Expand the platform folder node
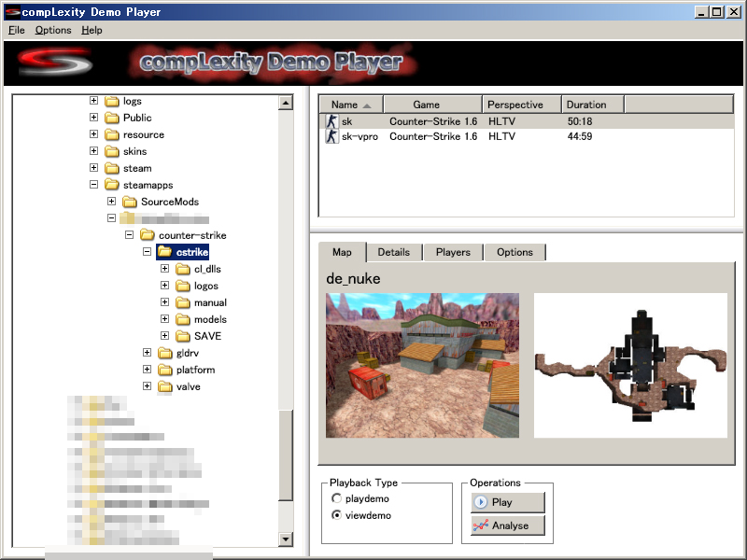The width and height of the screenshot is (747, 560). (148, 370)
